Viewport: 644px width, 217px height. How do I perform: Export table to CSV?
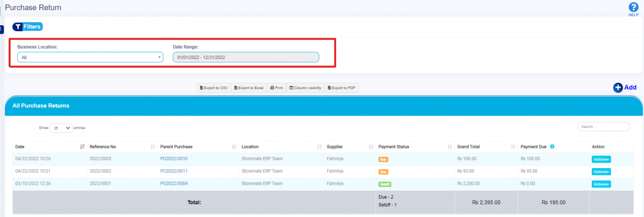pos(214,88)
